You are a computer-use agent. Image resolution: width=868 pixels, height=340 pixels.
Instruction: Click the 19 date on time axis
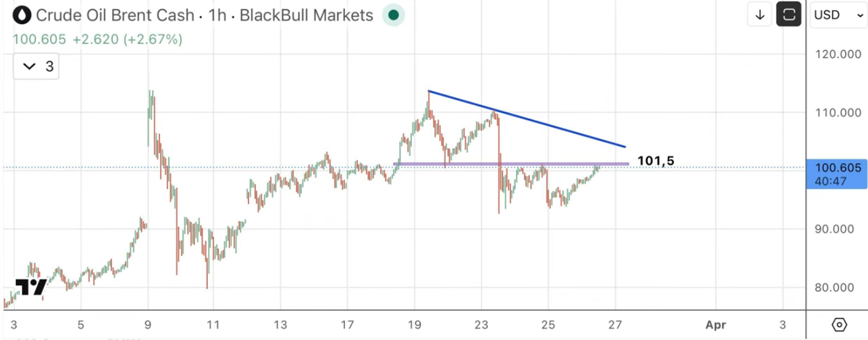coord(414,325)
